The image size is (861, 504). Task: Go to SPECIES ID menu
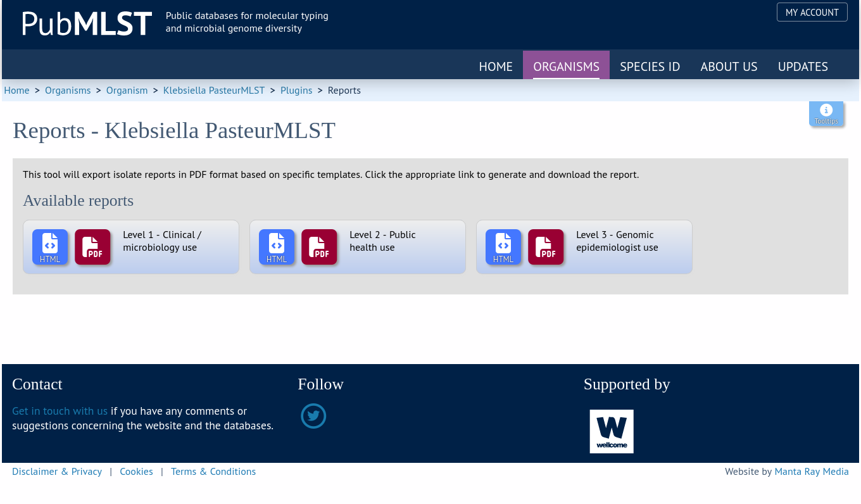pos(650,66)
